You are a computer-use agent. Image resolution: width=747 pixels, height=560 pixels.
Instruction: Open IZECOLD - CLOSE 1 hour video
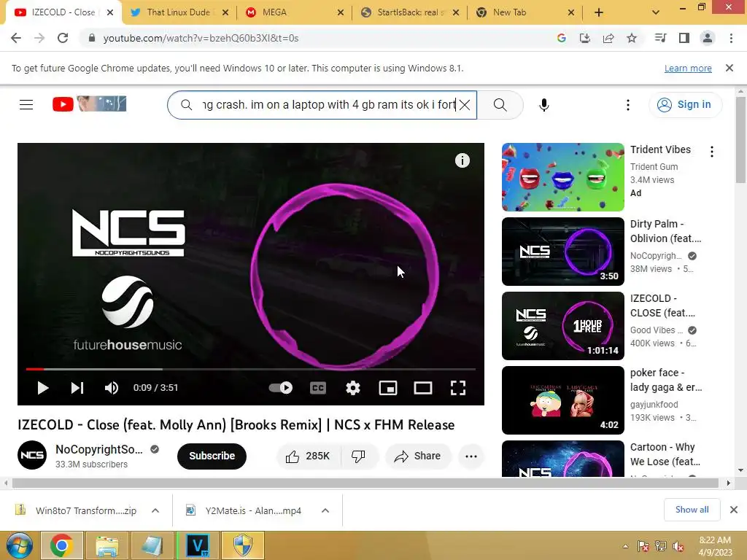(562, 325)
